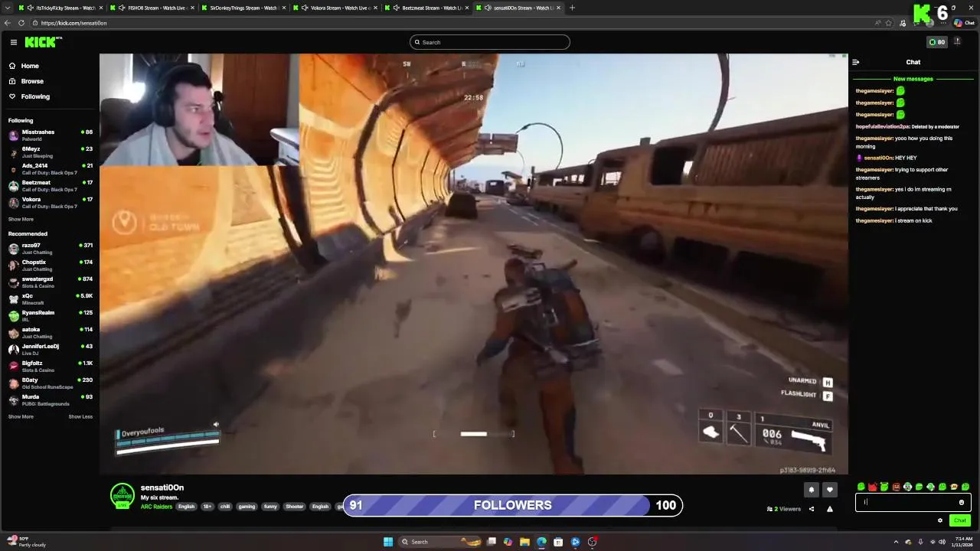Click New messages banner in chat
This screenshot has height=551, width=980.
pos(913,79)
